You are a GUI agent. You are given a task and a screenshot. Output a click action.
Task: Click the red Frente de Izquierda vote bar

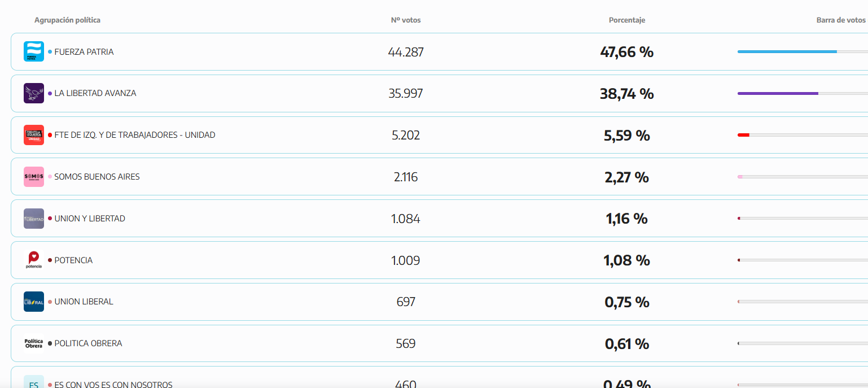click(743, 135)
